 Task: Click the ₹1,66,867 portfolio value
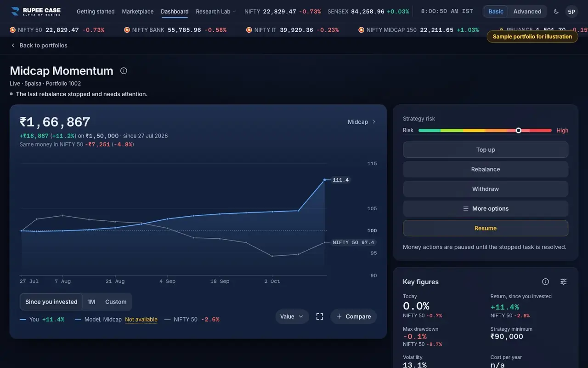(55, 122)
